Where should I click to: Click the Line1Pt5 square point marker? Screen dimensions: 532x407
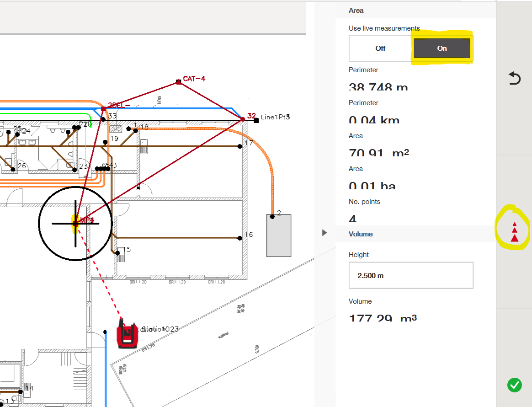(x=256, y=120)
